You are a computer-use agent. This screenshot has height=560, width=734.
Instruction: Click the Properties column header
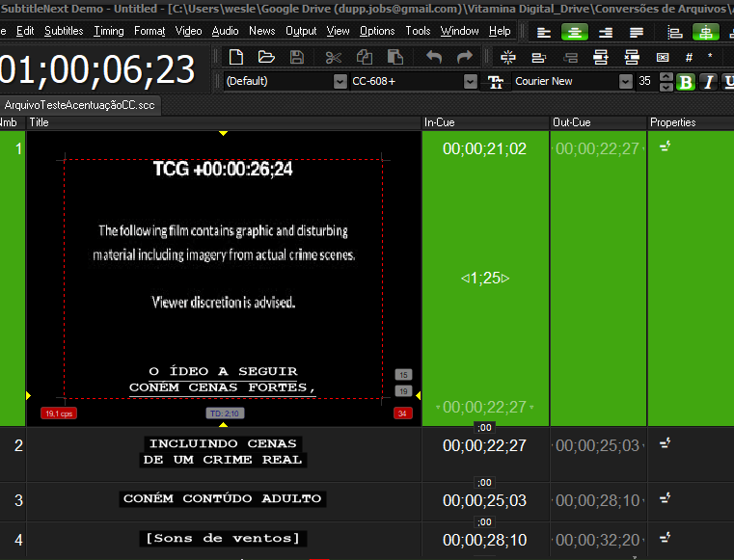tap(691, 122)
